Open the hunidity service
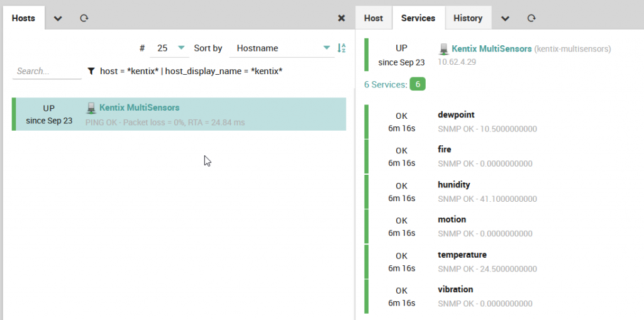This screenshot has height=320, width=644. click(454, 184)
